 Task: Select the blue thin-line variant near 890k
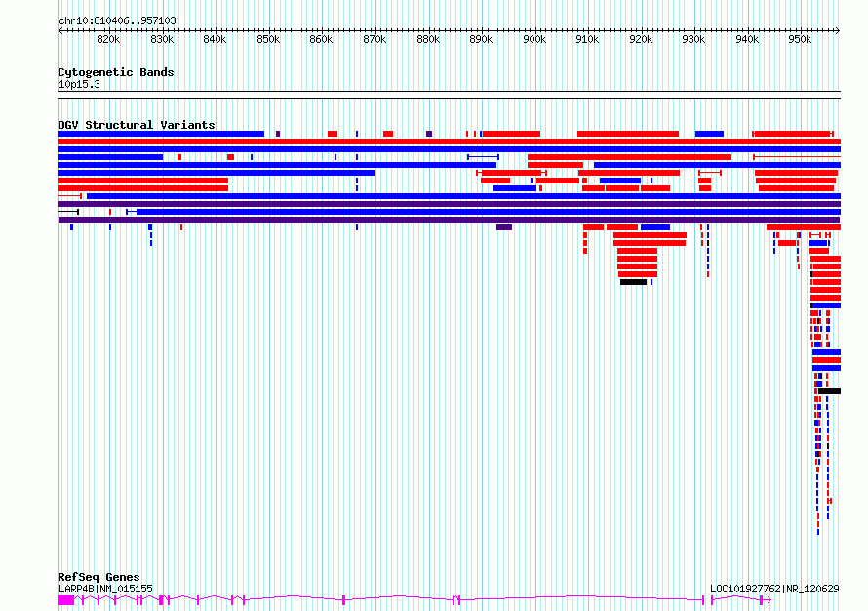[x=484, y=157]
